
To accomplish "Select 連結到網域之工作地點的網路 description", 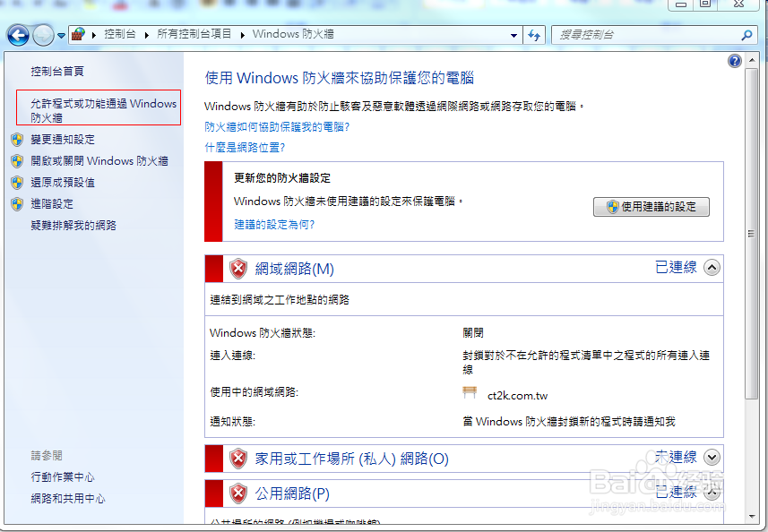I will (280, 300).
